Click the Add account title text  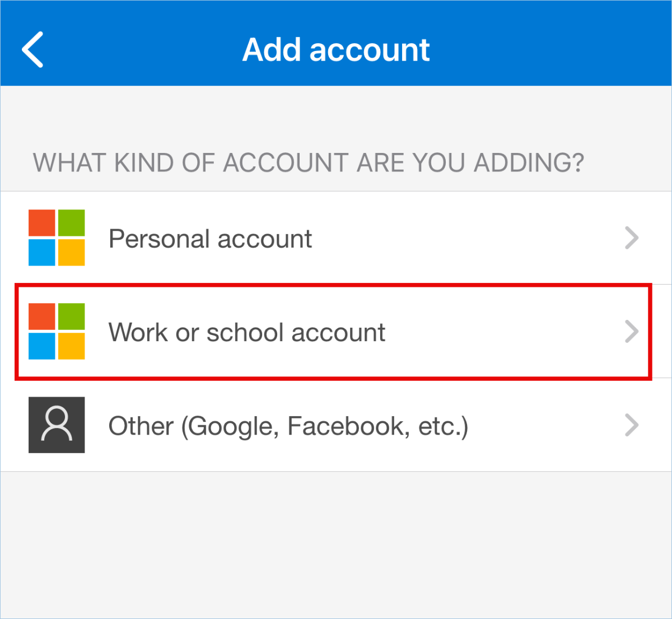click(x=336, y=50)
